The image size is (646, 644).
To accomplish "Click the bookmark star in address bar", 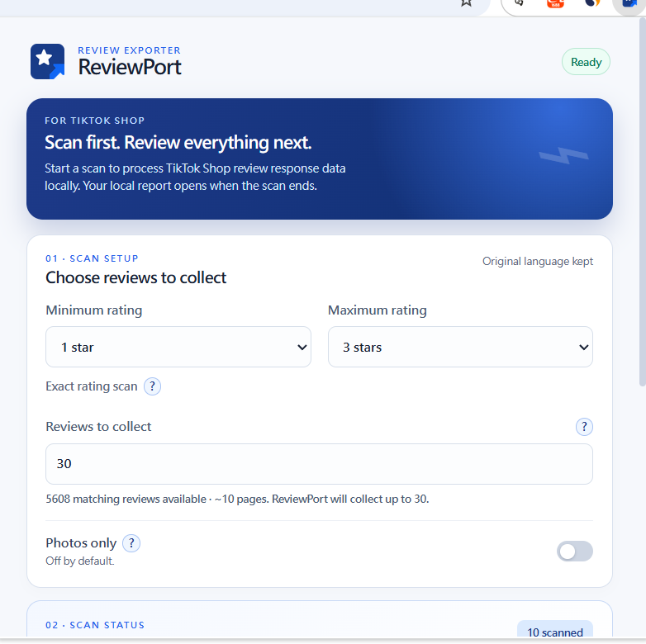I will 466,3.
